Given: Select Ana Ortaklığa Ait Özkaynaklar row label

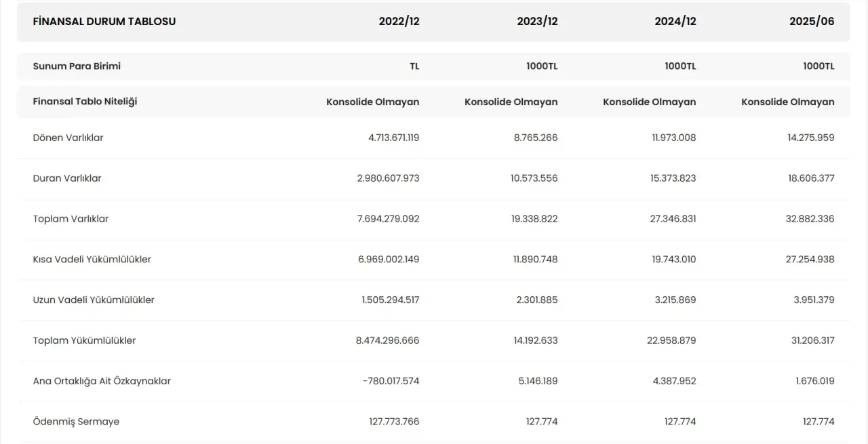Looking at the screenshot, I should [x=102, y=382].
